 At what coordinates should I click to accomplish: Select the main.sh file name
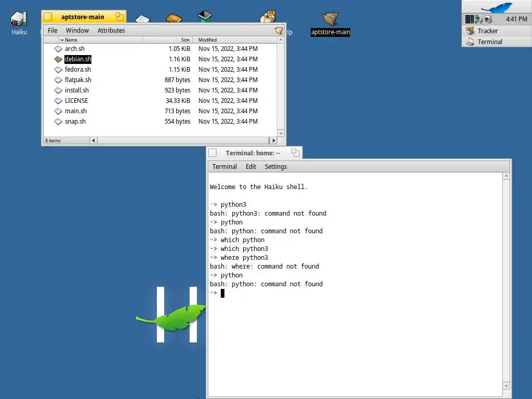coord(76,111)
